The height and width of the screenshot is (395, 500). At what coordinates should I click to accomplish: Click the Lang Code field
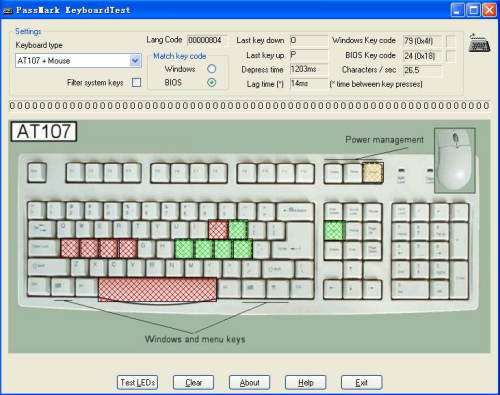[208, 40]
